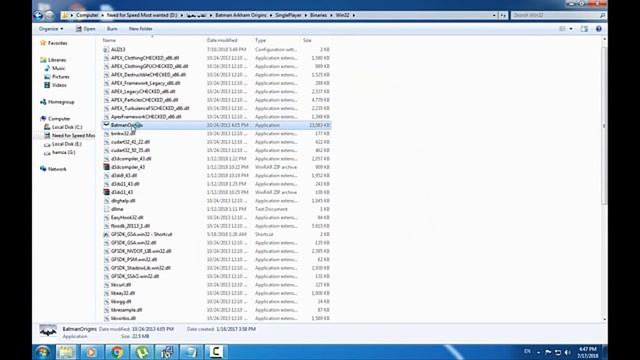Open the Favorites star in navigation pane
The width and height of the screenshot is (640, 360).
(x=43, y=43)
